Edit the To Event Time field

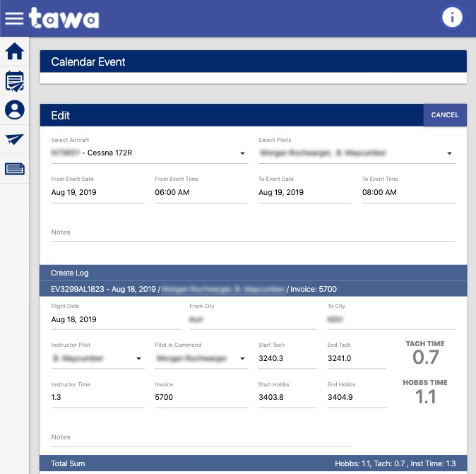click(x=407, y=192)
